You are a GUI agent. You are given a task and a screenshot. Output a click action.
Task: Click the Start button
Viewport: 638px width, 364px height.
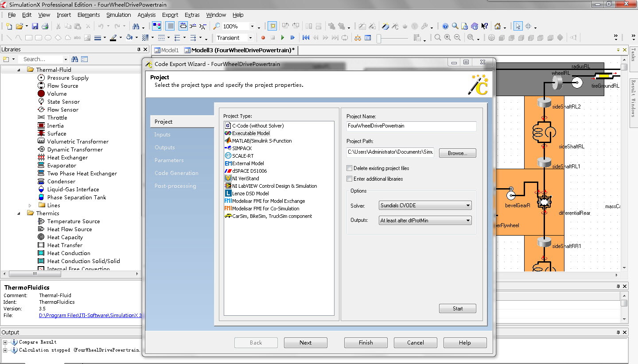tap(458, 309)
